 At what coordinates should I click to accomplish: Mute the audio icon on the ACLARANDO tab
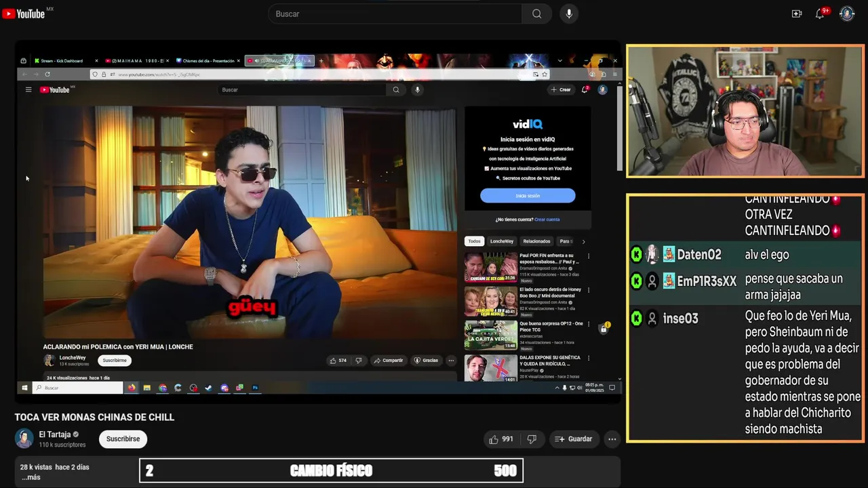[x=256, y=61]
